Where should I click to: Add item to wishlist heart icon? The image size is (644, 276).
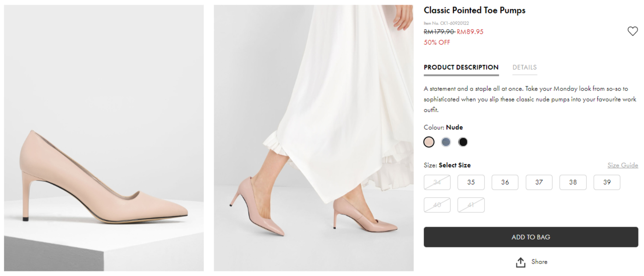tap(632, 31)
